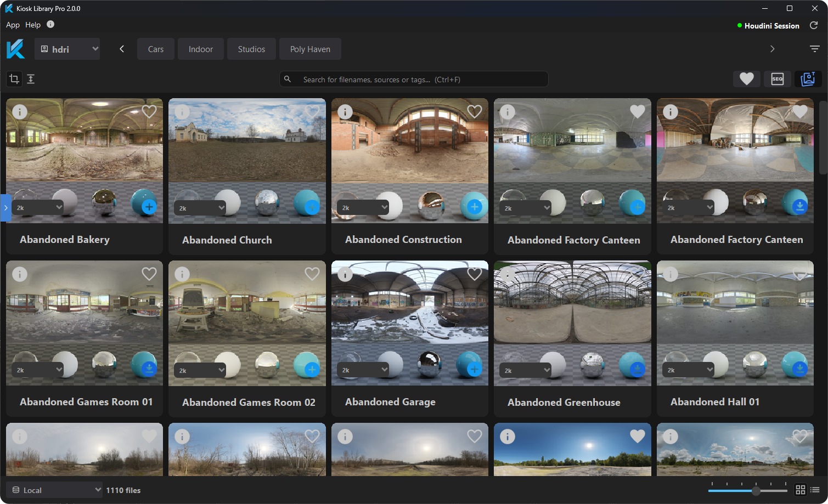This screenshot has width=828, height=504.
Task: Favorite the Abandoned Construction HDRI
Action: click(x=474, y=112)
